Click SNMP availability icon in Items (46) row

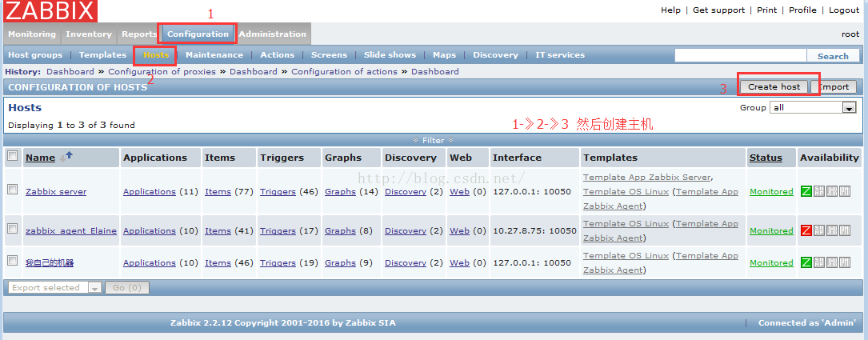[819, 262]
